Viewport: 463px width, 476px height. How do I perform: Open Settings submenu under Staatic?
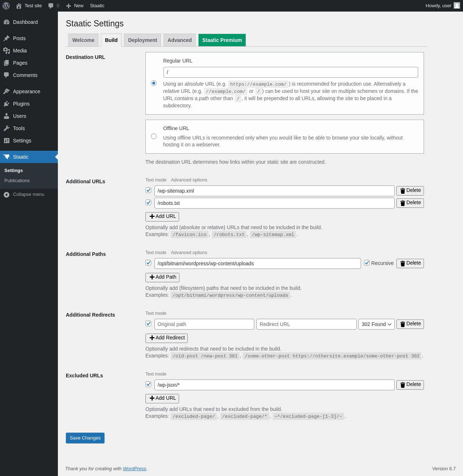coord(14,171)
